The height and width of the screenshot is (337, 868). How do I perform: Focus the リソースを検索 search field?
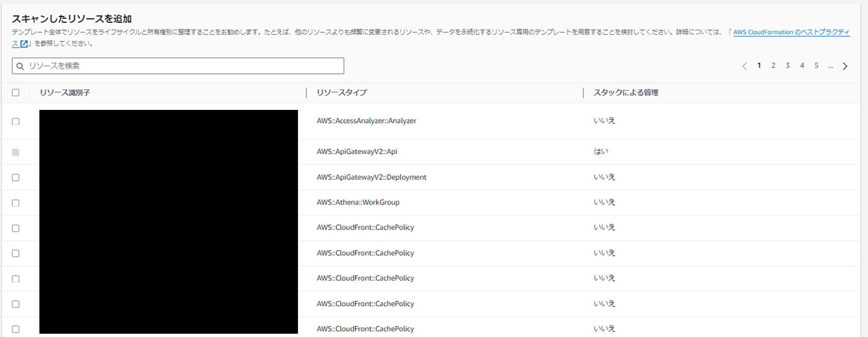click(178, 66)
